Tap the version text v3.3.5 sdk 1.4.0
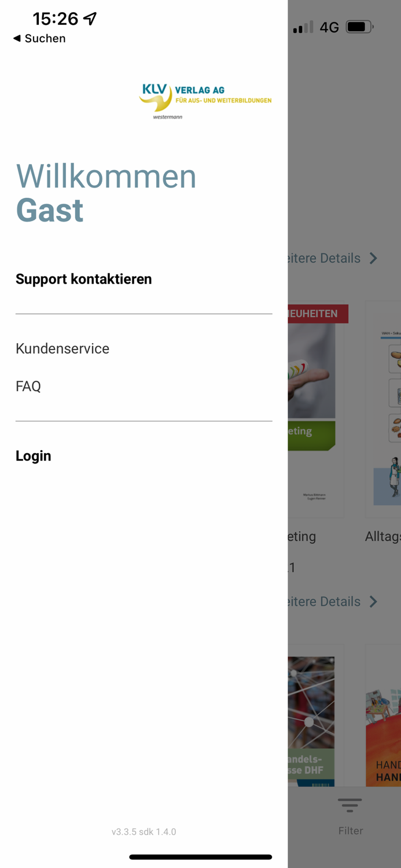Screen dimensions: 401x868 pyautogui.click(x=143, y=832)
